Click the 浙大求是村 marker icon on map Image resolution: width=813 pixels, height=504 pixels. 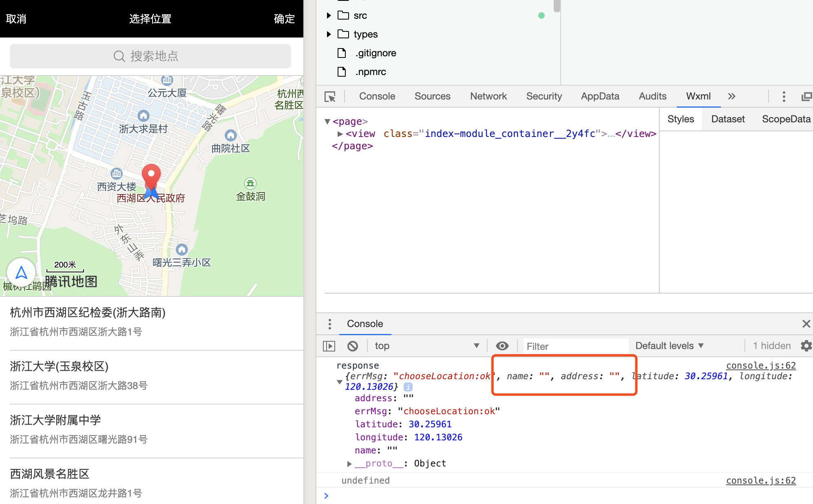144,116
